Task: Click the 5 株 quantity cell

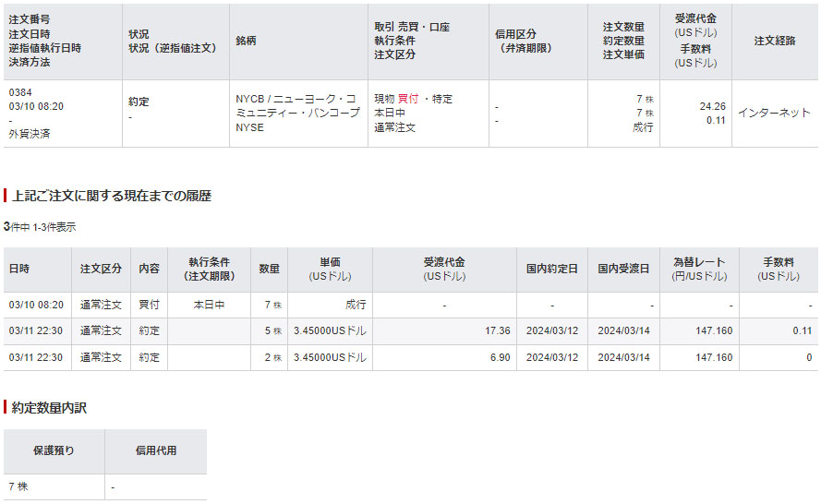Action: click(272, 330)
